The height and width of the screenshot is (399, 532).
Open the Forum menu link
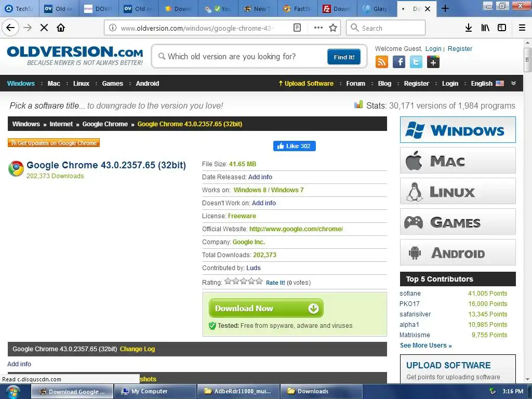tap(355, 84)
